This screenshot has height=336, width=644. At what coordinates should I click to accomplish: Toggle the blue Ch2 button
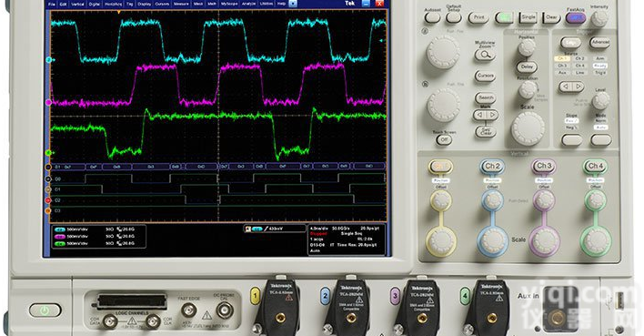click(492, 167)
